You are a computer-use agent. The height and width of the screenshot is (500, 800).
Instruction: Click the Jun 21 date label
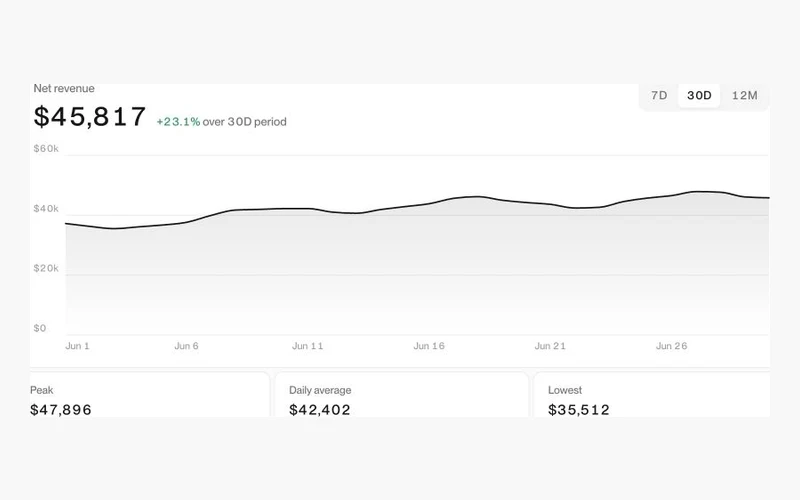click(x=550, y=346)
